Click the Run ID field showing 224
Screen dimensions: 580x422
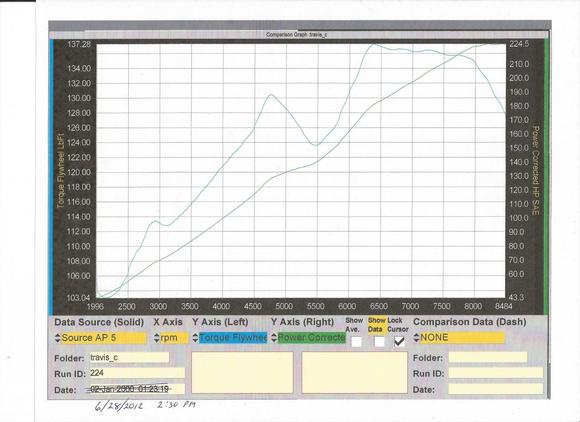click(137, 373)
